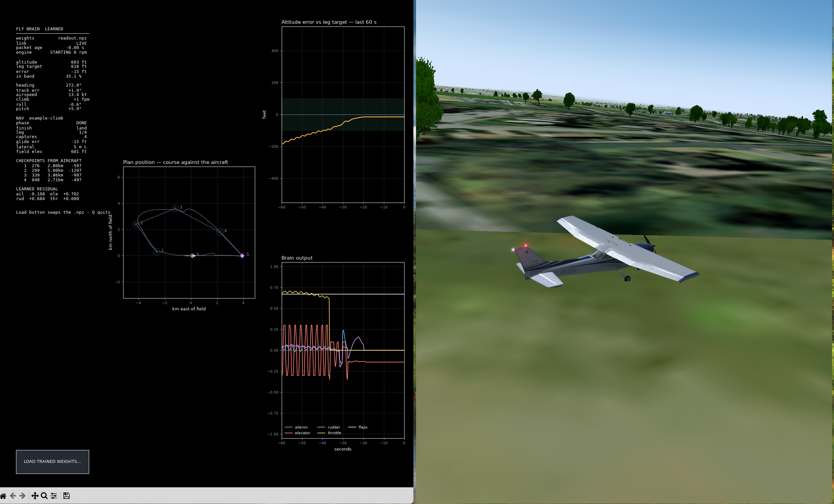Click elevator entry in legend

tap(297, 433)
